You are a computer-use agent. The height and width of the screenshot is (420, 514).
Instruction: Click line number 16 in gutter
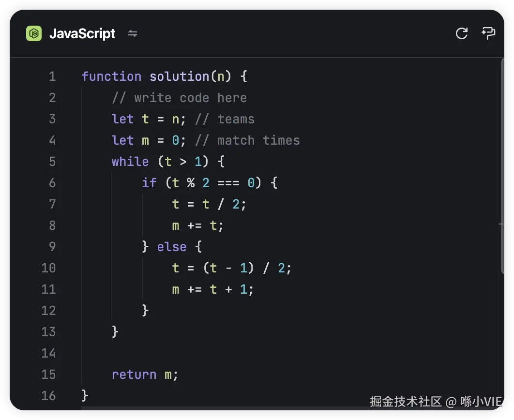coord(48,396)
